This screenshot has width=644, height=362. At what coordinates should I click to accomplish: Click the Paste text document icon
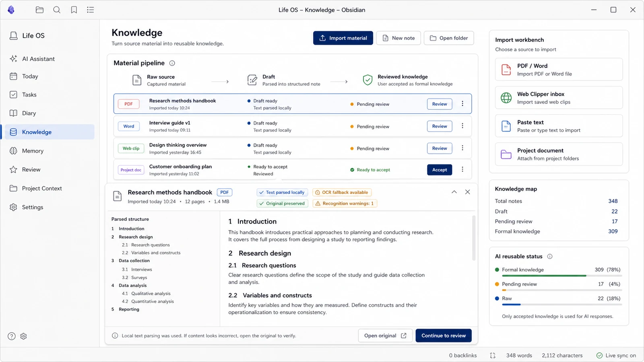point(506,126)
